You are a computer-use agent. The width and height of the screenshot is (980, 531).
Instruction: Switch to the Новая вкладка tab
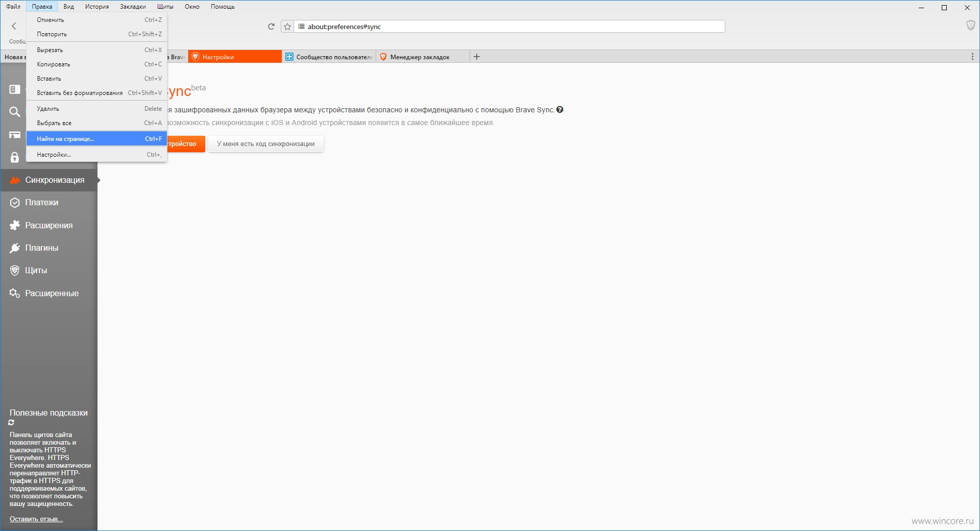click(x=14, y=57)
